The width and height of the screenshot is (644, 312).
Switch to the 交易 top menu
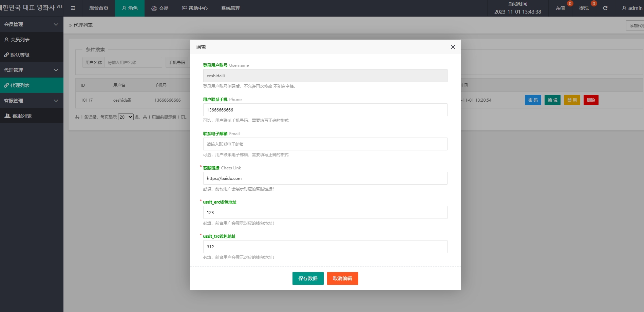click(x=160, y=8)
